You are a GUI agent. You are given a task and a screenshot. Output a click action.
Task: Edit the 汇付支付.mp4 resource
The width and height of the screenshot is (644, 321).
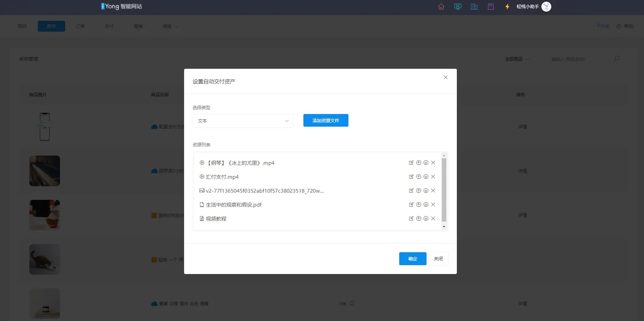pos(411,177)
